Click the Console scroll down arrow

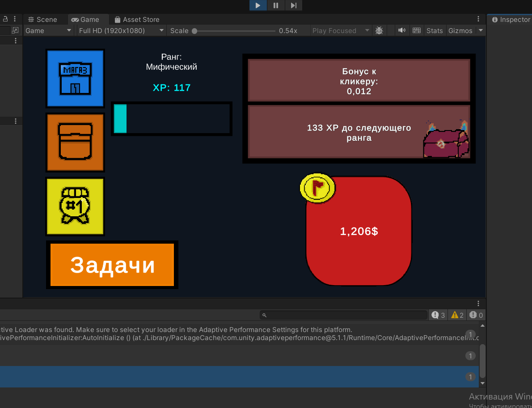482,383
